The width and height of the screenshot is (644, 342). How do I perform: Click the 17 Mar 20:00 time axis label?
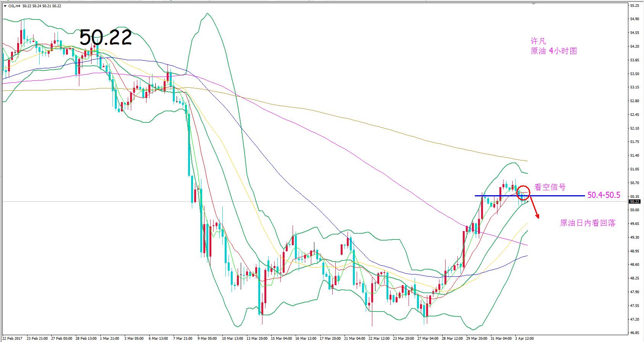[x=330, y=339]
